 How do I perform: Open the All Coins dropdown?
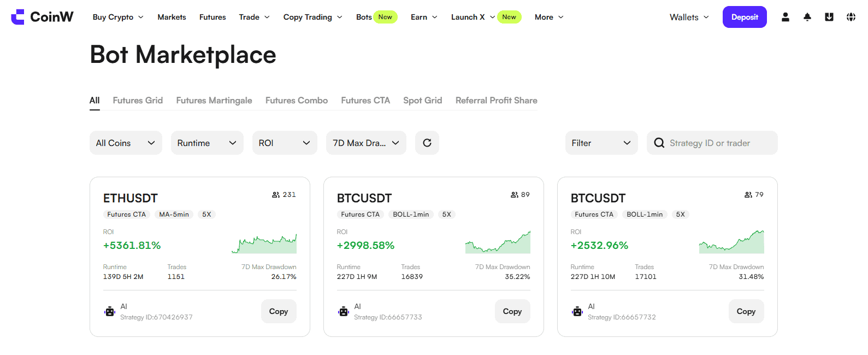(x=126, y=143)
